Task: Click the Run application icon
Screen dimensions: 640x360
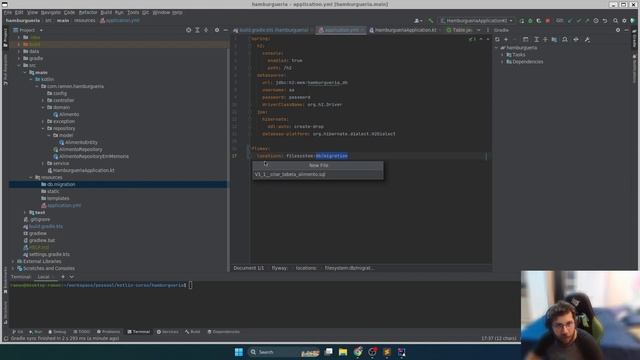Action: click(522, 20)
